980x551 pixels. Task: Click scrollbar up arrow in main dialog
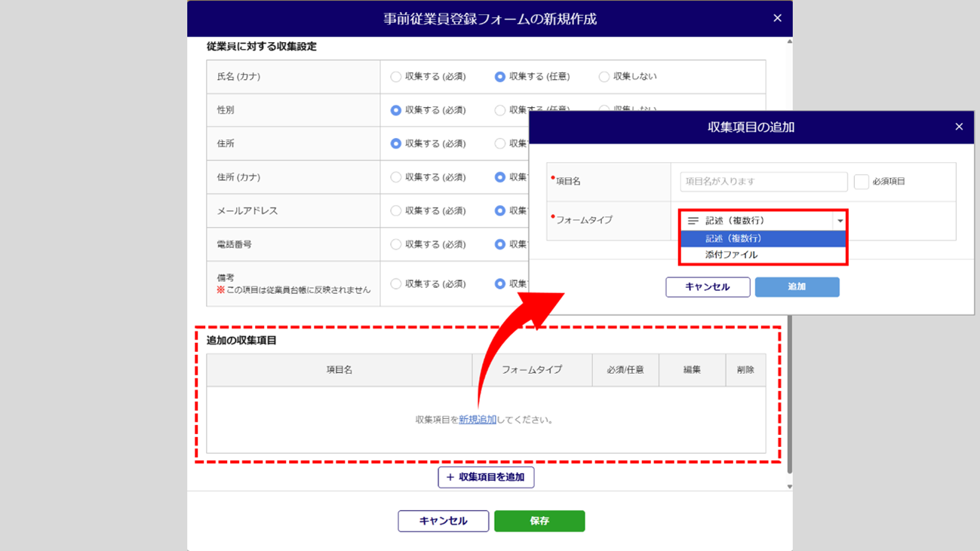click(789, 41)
